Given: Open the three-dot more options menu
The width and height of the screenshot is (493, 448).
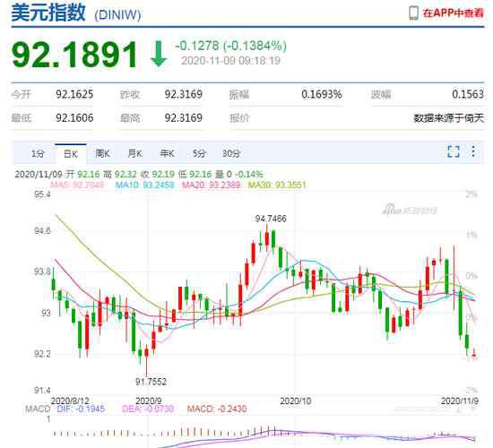Looking at the screenshot, I should pos(473,151).
